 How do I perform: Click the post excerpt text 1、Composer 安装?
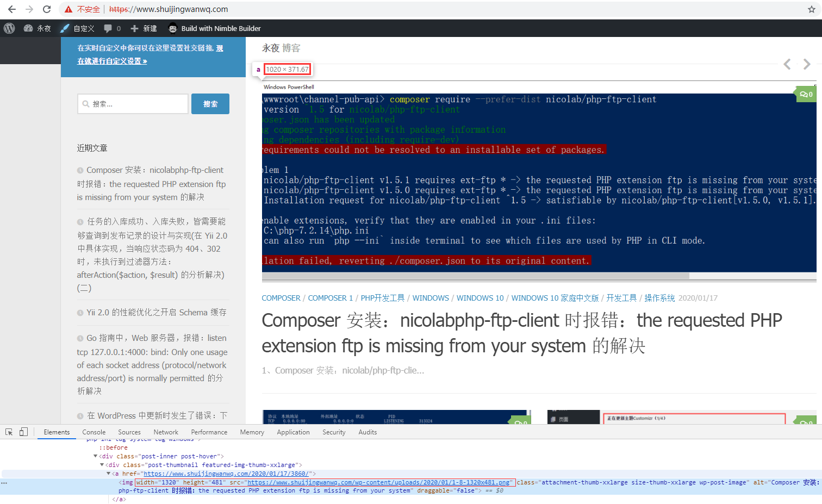(x=343, y=370)
